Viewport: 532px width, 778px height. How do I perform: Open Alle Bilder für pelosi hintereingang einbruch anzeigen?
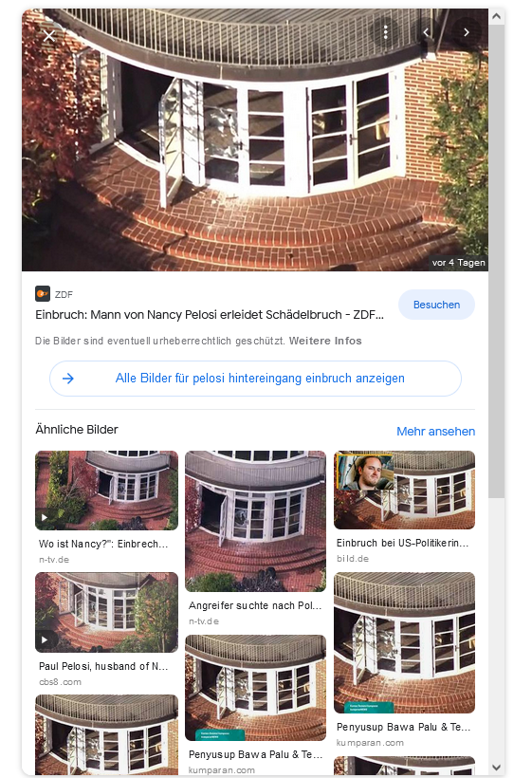pos(255,379)
